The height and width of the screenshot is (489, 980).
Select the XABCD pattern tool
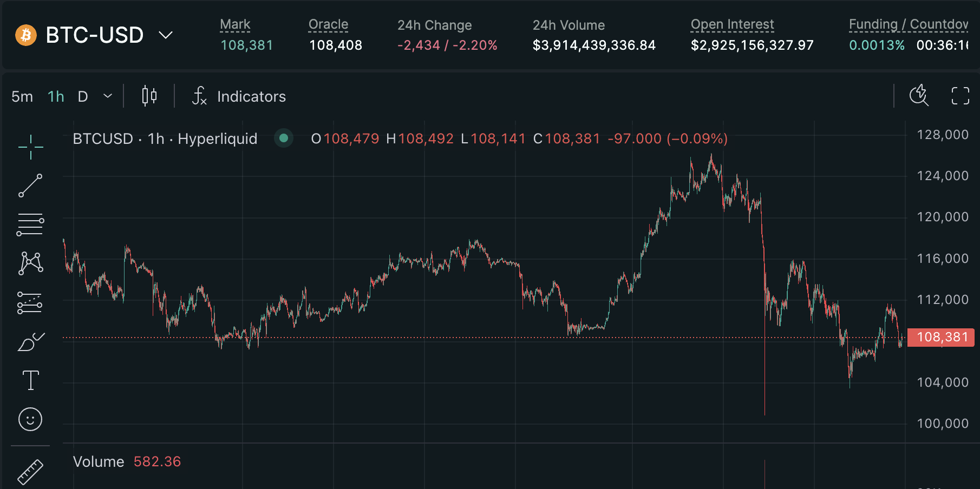[x=30, y=263]
